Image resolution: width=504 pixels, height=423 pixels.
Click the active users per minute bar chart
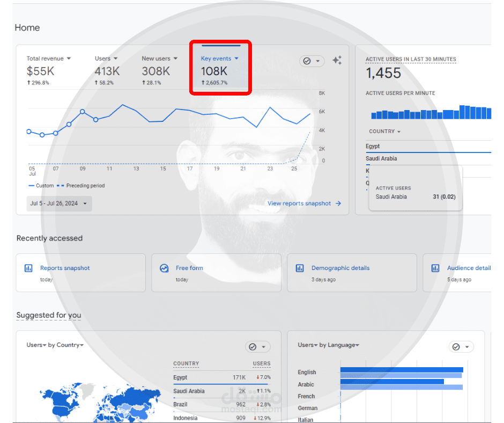coord(431,112)
